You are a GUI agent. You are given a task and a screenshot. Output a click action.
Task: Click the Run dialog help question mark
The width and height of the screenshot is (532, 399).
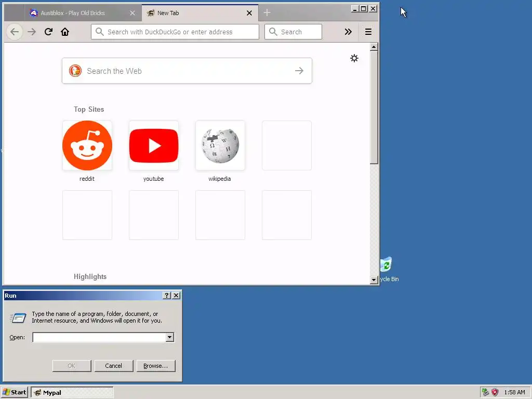(x=167, y=296)
